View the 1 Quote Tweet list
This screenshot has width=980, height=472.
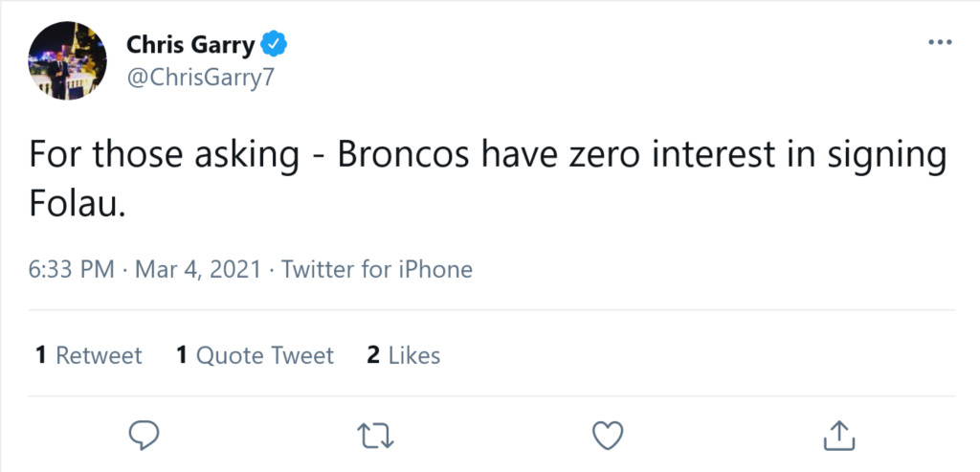(x=255, y=356)
